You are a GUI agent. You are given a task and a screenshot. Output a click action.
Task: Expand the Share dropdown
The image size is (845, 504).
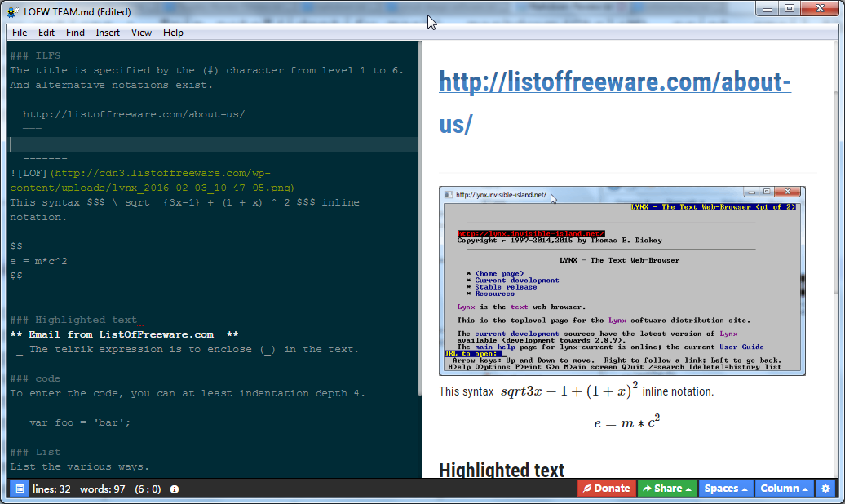point(667,489)
